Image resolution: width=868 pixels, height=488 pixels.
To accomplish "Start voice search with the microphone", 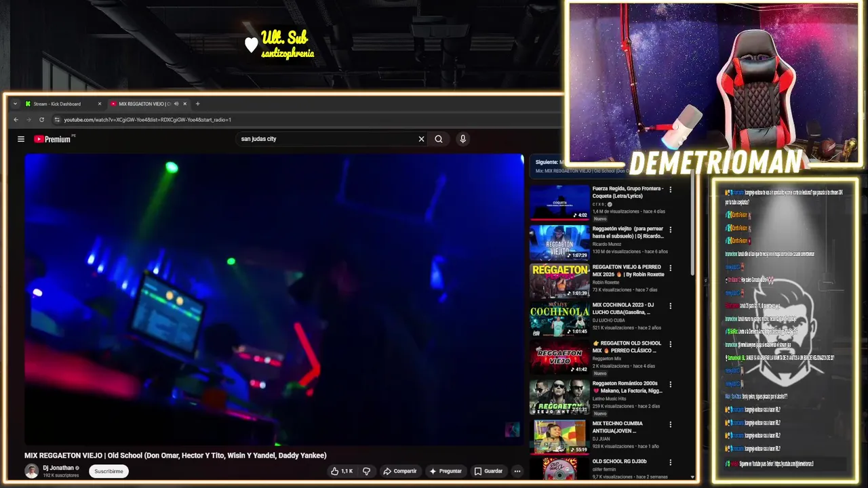I will (x=462, y=139).
